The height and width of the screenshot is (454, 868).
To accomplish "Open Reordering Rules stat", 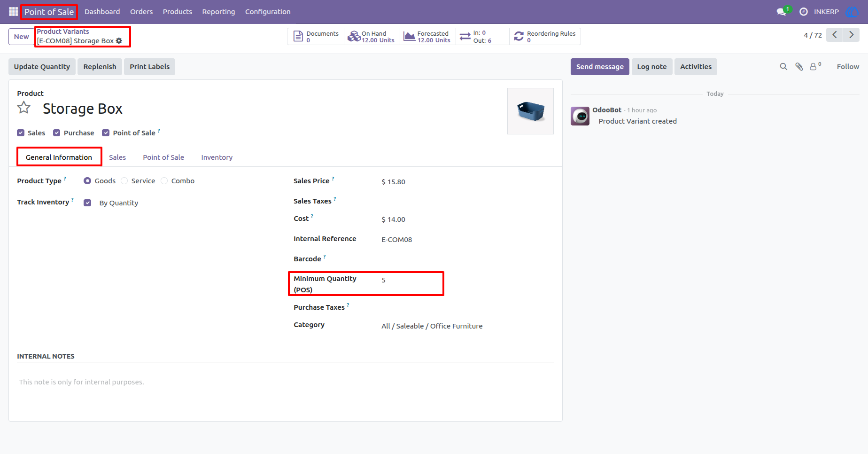I will (545, 37).
